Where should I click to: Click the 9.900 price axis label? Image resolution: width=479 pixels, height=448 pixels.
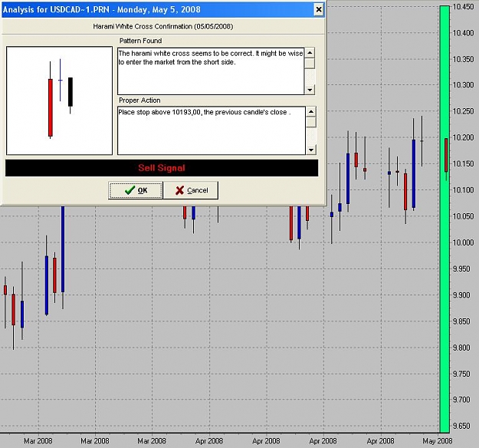point(461,295)
